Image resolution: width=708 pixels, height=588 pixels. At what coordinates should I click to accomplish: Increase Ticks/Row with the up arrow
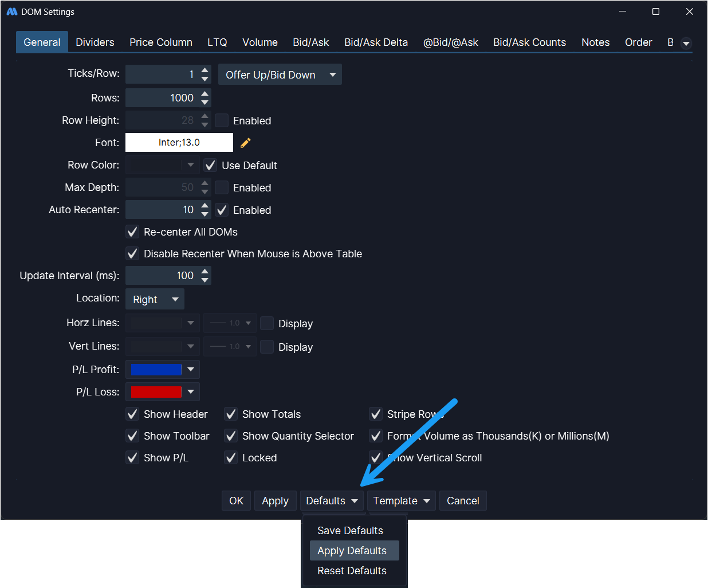coord(205,70)
